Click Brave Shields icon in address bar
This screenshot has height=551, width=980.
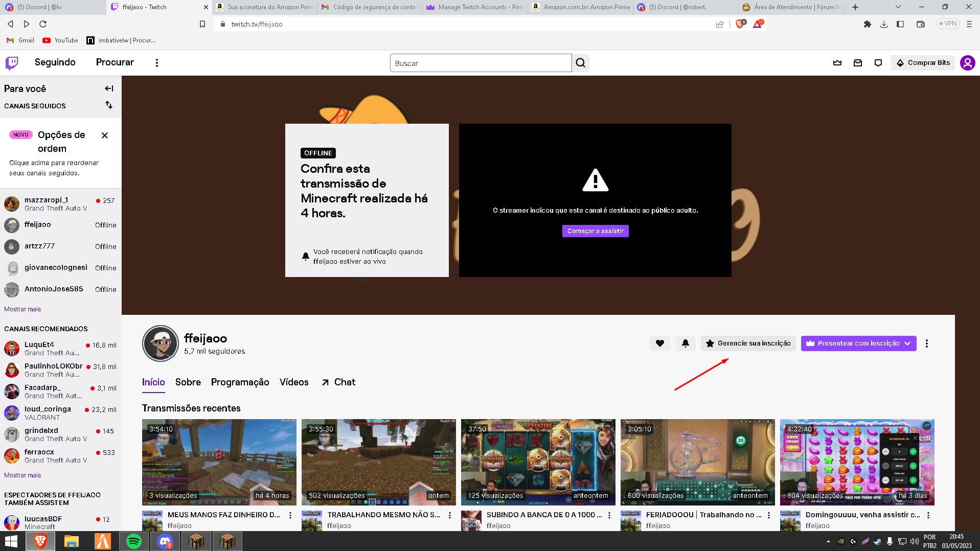(740, 24)
